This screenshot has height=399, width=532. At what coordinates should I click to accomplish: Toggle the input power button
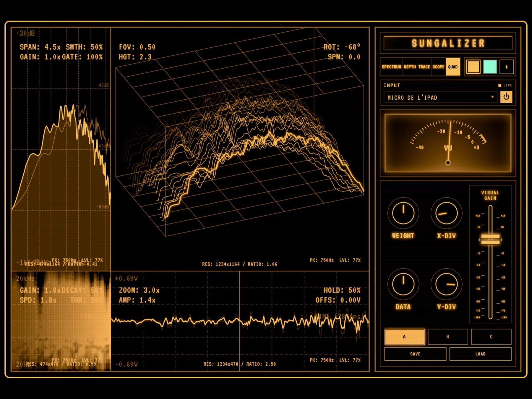pos(506,97)
